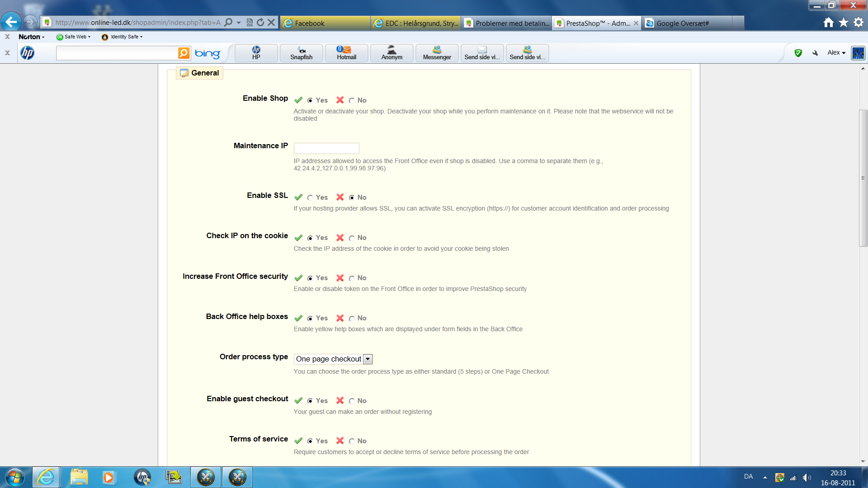Expand the address bar search dropdown arrow
The height and width of the screenshot is (488, 868).
(x=238, y=22)
